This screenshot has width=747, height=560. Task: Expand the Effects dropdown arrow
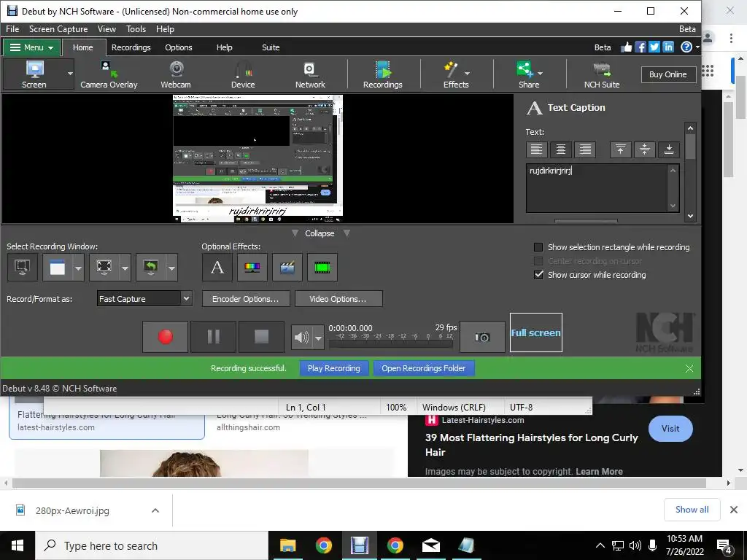[x=467, y=74]
